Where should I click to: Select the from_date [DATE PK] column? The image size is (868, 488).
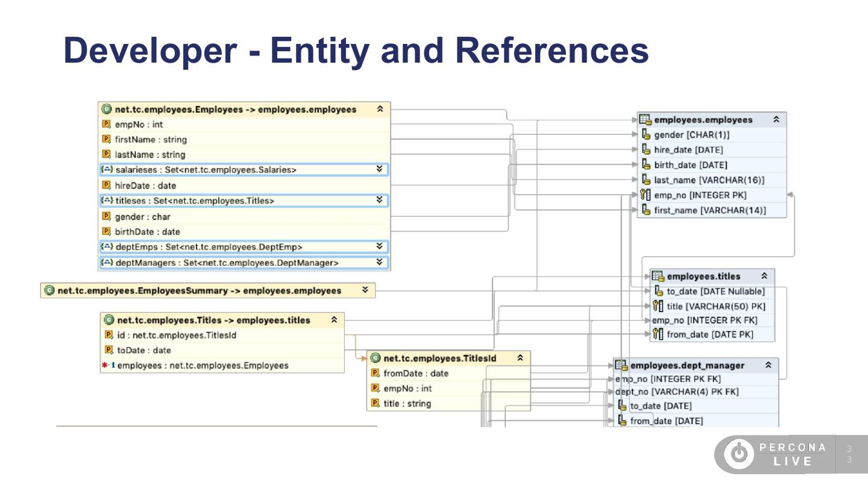(709, 335)
